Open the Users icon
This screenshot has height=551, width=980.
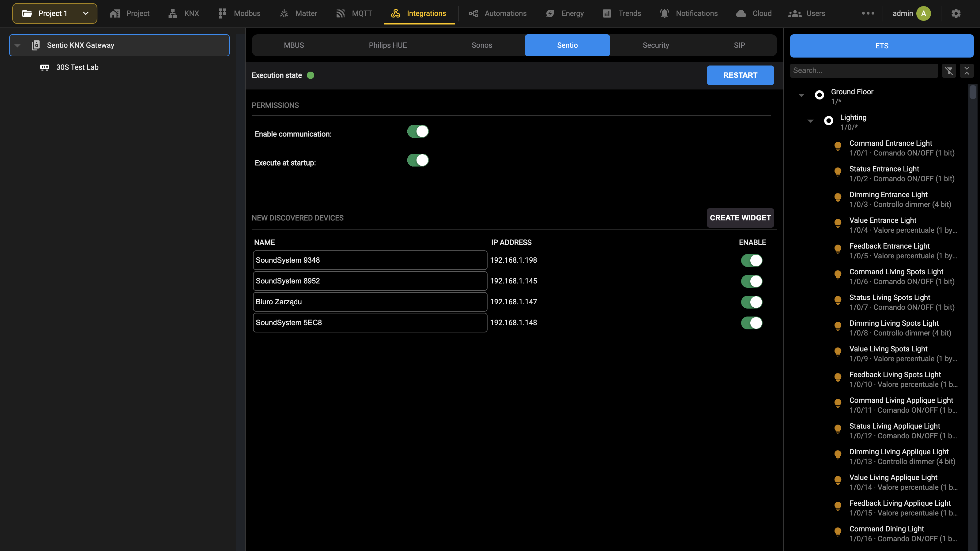point(795,14)
